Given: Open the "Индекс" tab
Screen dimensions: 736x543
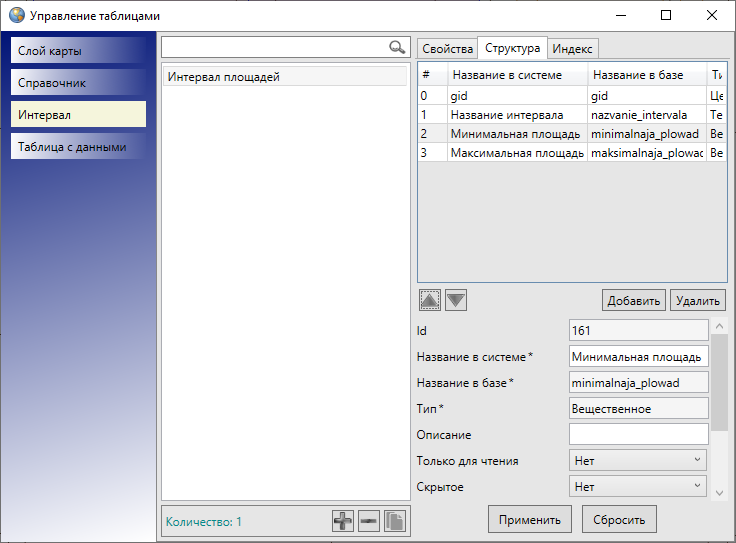Looking at the screenshot, I should pos(573,49).
